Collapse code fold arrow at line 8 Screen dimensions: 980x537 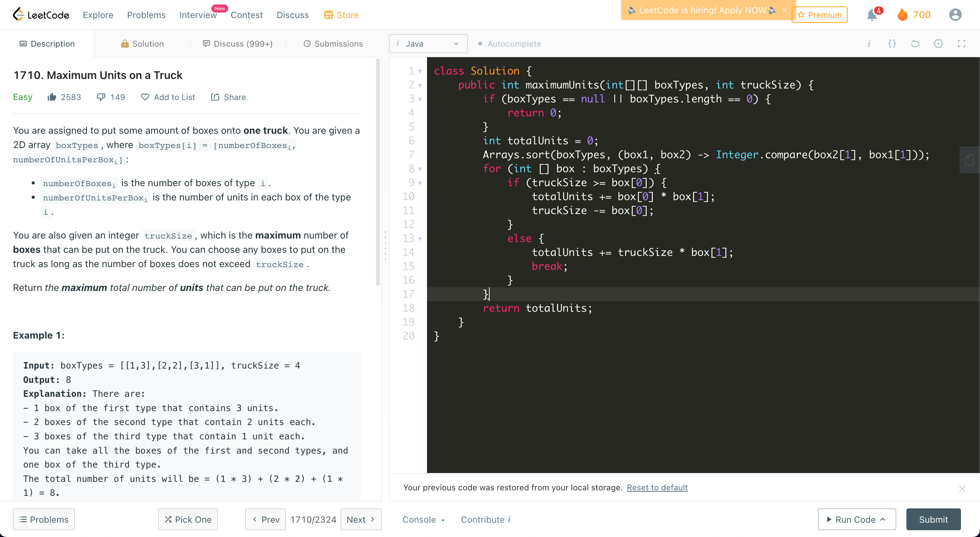420,169
